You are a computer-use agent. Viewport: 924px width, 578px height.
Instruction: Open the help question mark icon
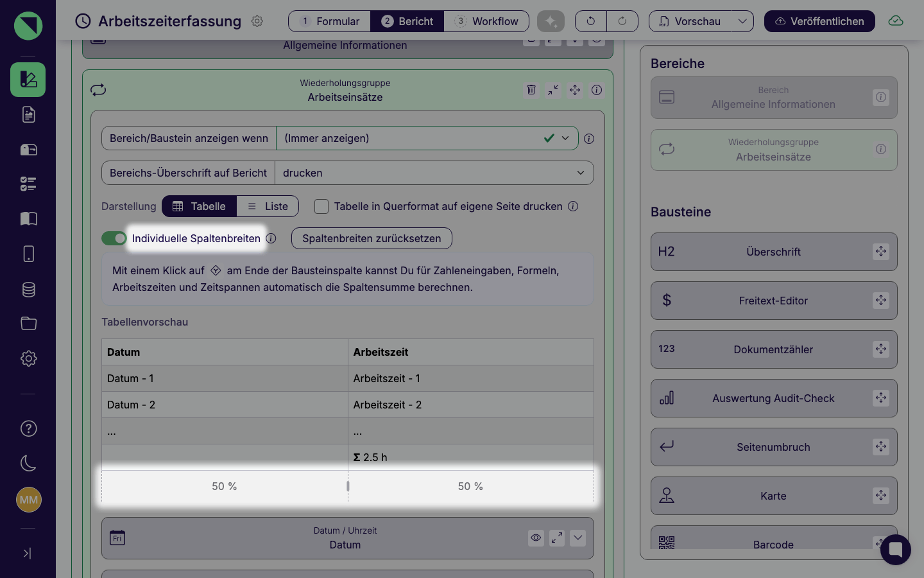click(28, 428)
